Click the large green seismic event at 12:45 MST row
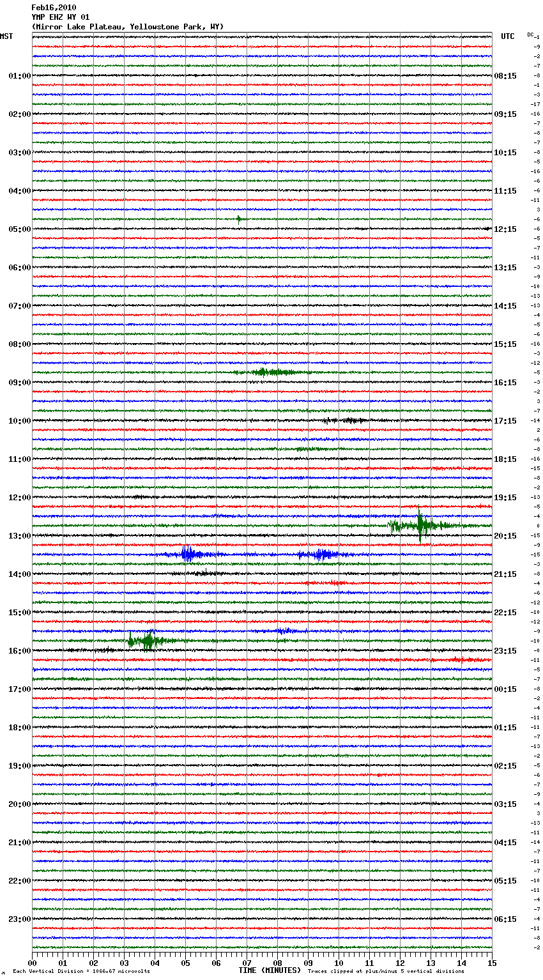This screenshot has height=980, width=543. (x=422, y=526)
